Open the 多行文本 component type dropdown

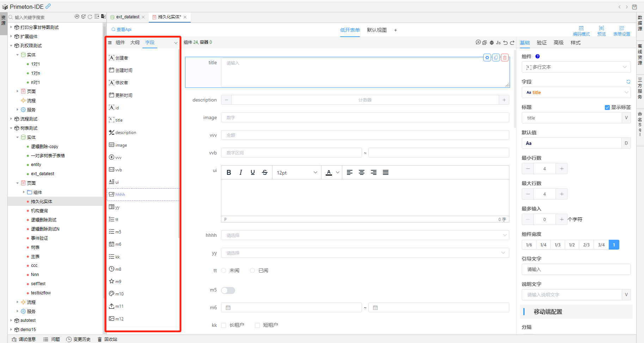pyautogui.click(x=576, y=67)
